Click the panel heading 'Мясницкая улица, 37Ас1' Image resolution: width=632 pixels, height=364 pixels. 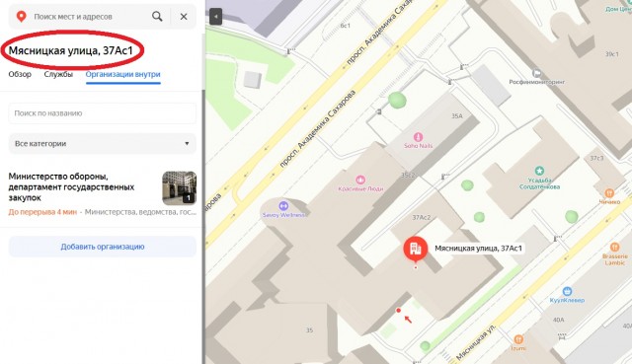point(70,50)
